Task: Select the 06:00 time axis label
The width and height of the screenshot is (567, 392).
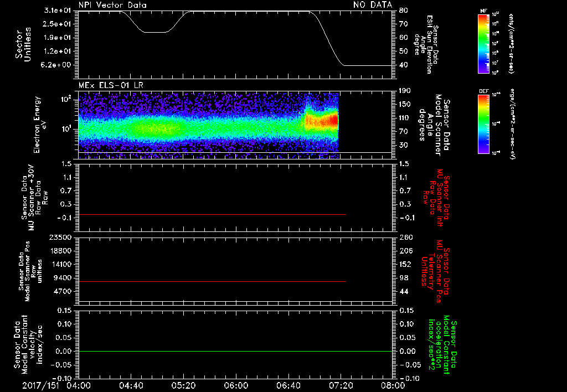Action: click(x=236, y=385)
